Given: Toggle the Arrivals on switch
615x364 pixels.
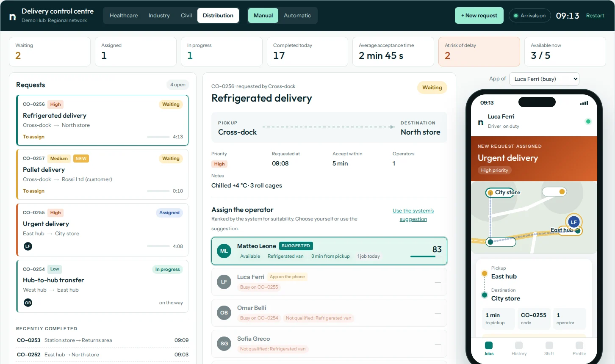Looking at the screenshot, I should [x=530, y=16].
